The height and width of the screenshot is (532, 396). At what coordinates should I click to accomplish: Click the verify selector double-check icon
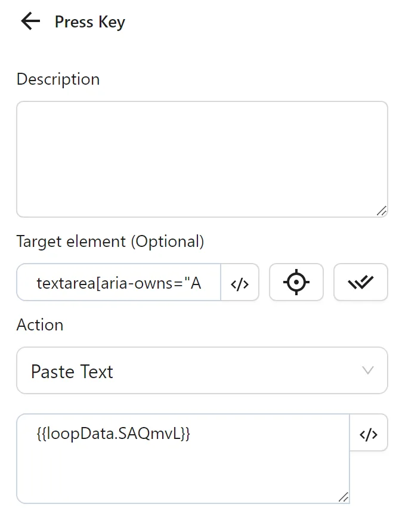coord(360,282)
